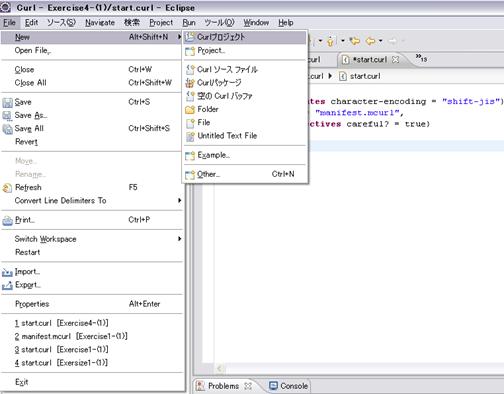Choose Open File... in File menu
504x394 pixels.
pyautogui.click(x=92, y=51)
